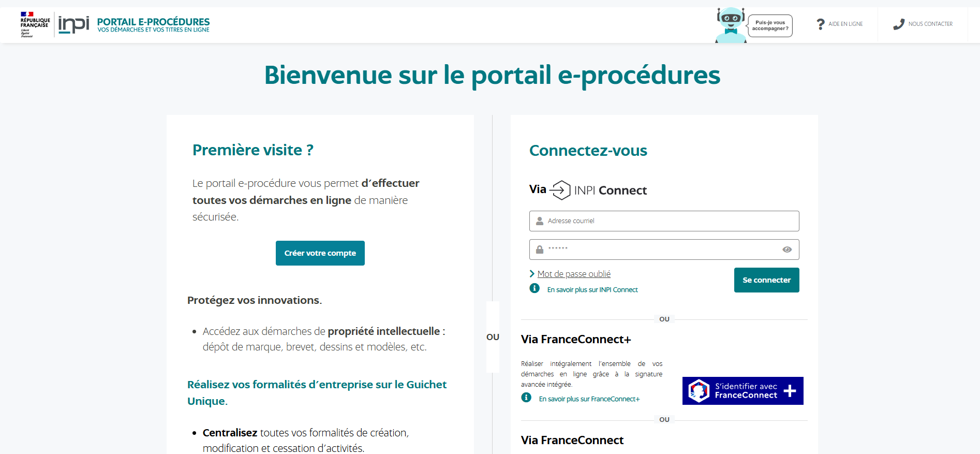Click the Portail E-Procédures title link

[x=153, y=24]
